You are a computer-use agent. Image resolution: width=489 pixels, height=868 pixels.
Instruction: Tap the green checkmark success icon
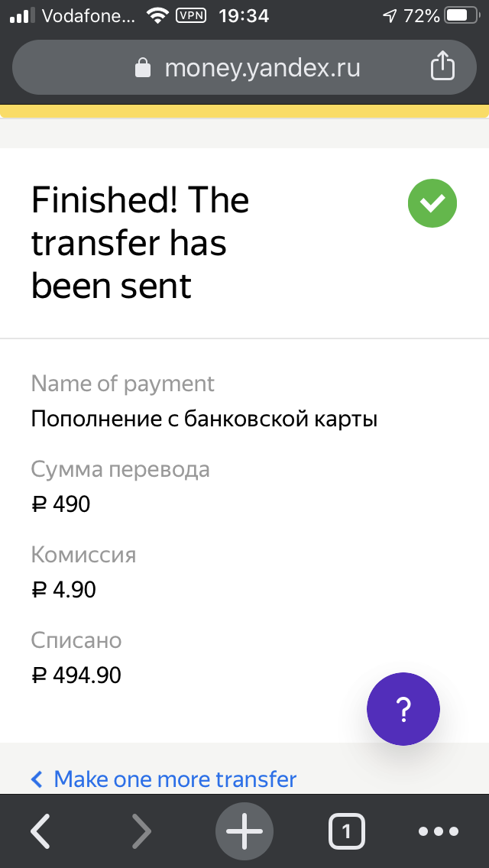coord(432,202)
